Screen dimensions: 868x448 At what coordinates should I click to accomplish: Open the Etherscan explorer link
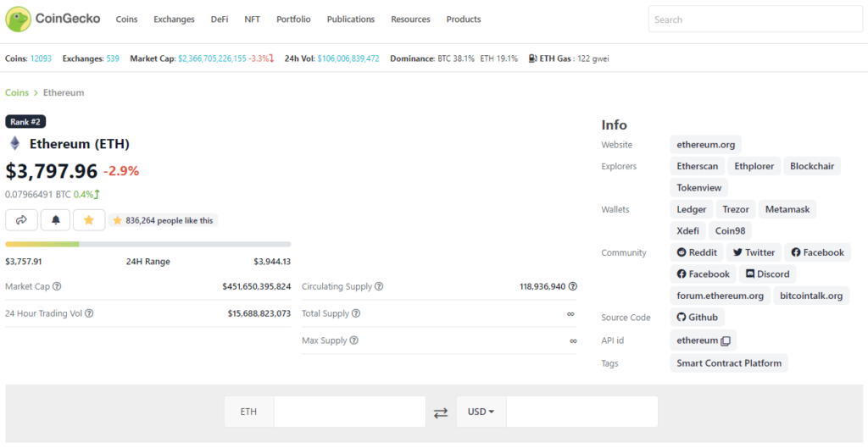tap(698, 166)
